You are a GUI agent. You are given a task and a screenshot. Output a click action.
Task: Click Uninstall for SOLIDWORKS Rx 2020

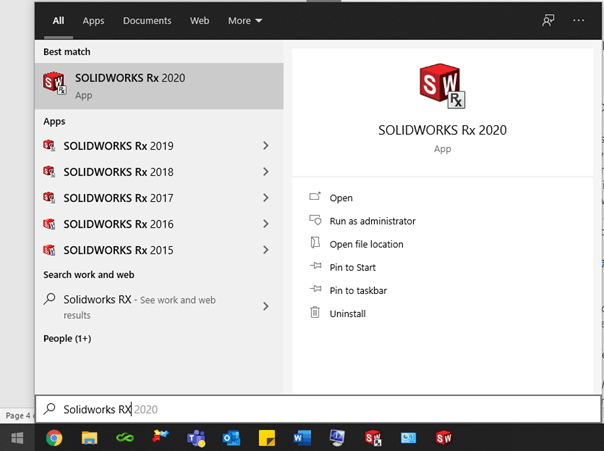click(347, 314)
